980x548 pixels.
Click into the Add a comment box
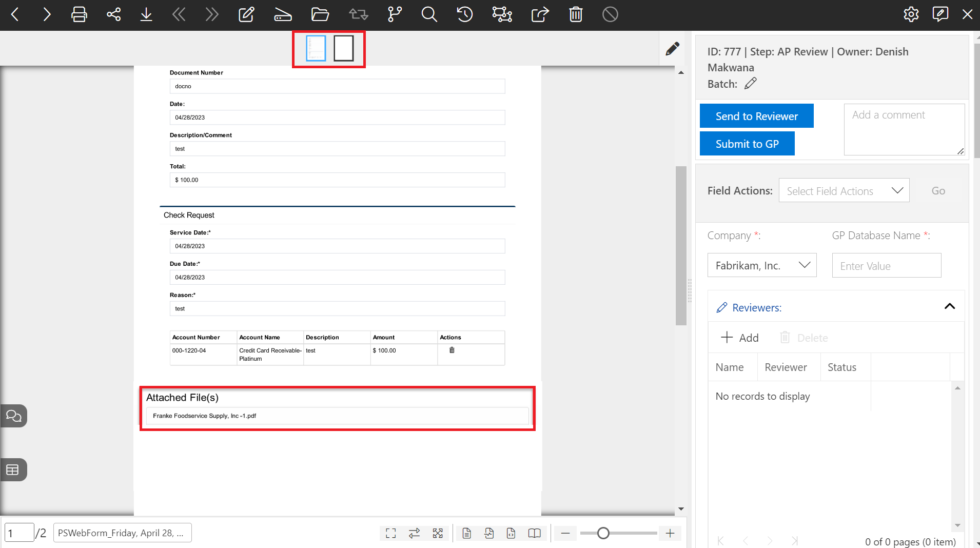click(x=904, y=129)
